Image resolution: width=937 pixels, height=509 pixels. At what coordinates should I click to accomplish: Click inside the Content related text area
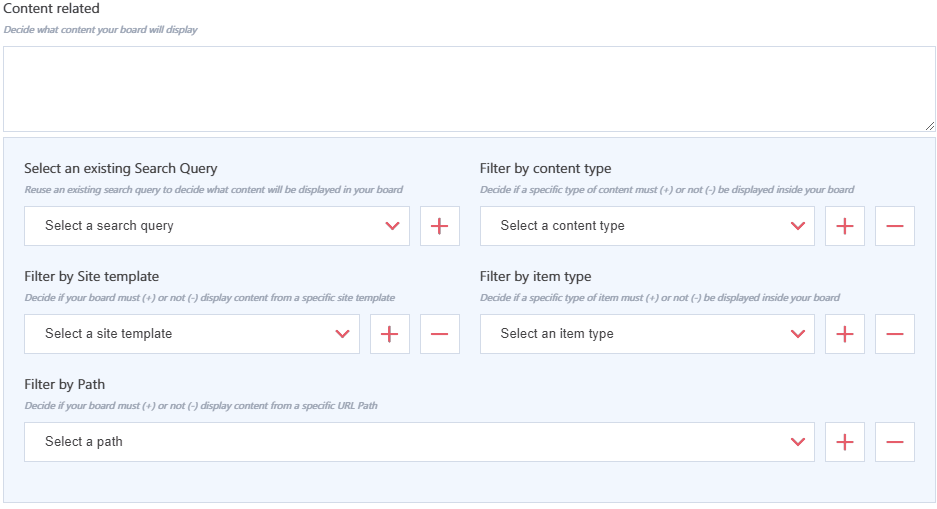click(x=468, y=88)
